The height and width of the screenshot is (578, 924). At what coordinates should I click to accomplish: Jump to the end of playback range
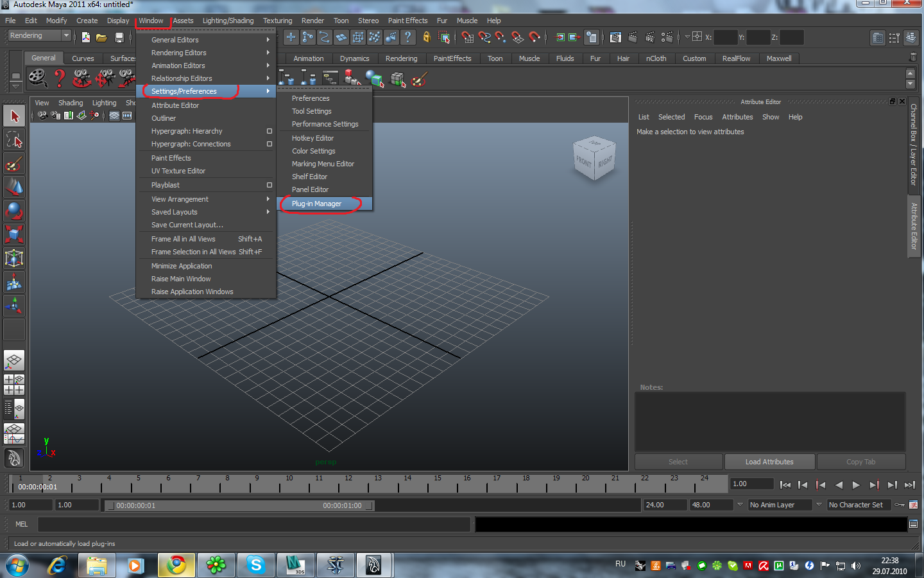click(910, 485)
